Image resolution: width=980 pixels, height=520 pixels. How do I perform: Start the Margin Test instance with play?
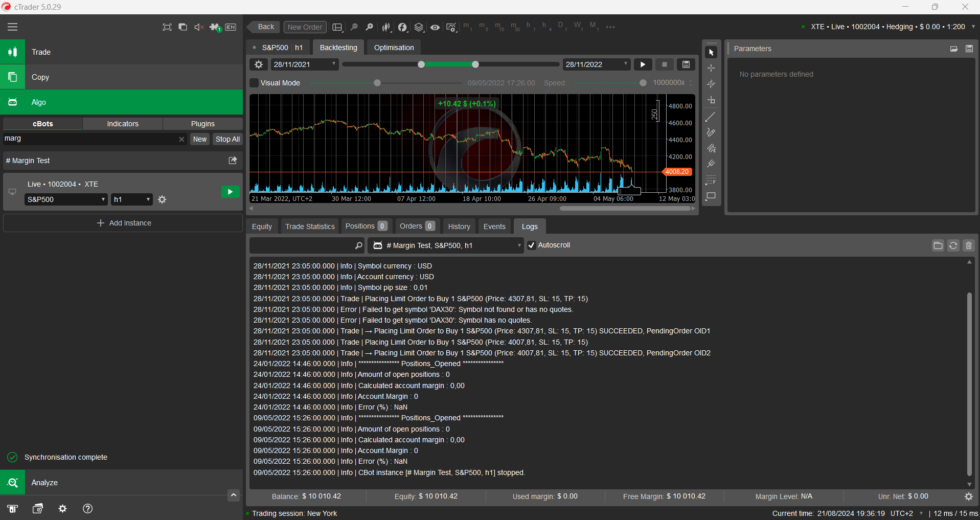click(231, 192)
